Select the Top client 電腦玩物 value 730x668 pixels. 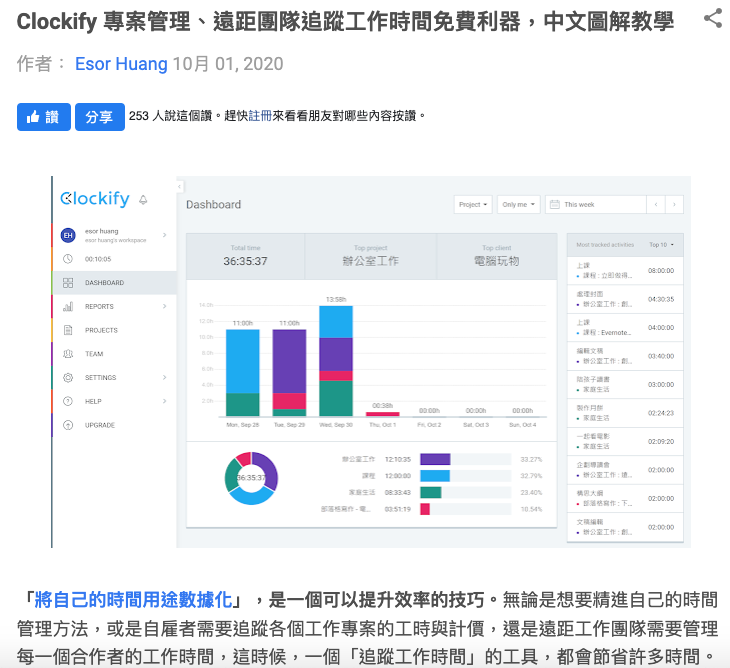(497, 261)
